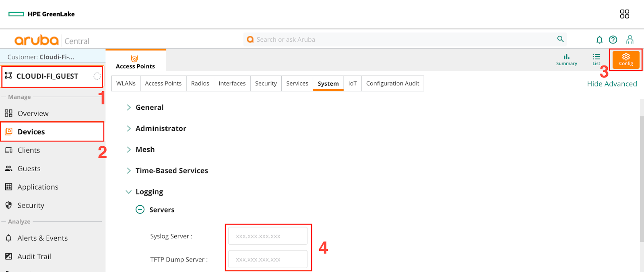Open the Config gear view
This screenshot has height=272, width=644.
[626, 59]
